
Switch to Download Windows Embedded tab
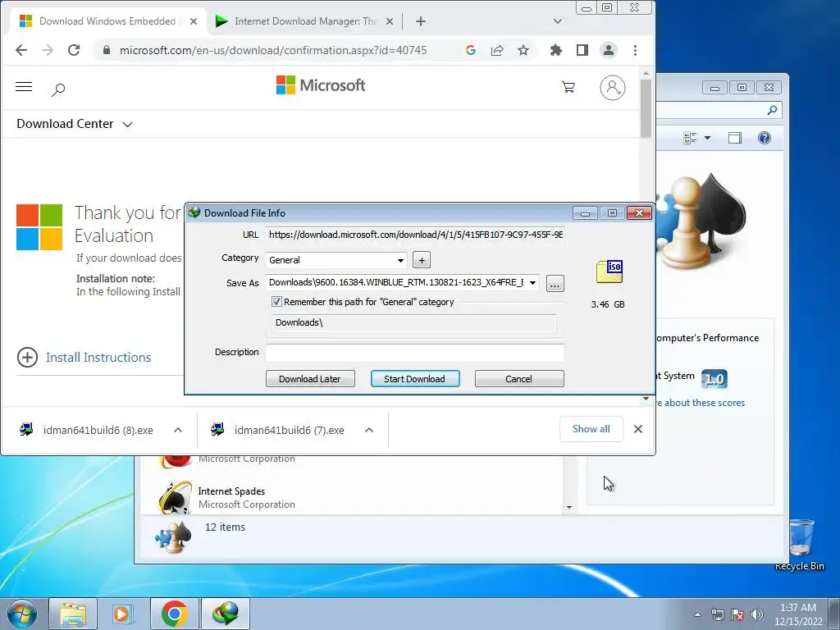(x=107, y=21)
